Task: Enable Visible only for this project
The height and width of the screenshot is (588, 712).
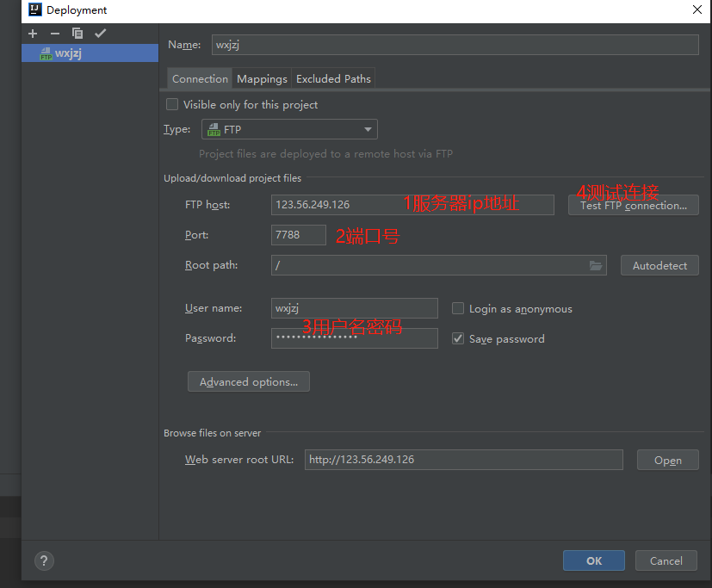Action: [171, 104]
